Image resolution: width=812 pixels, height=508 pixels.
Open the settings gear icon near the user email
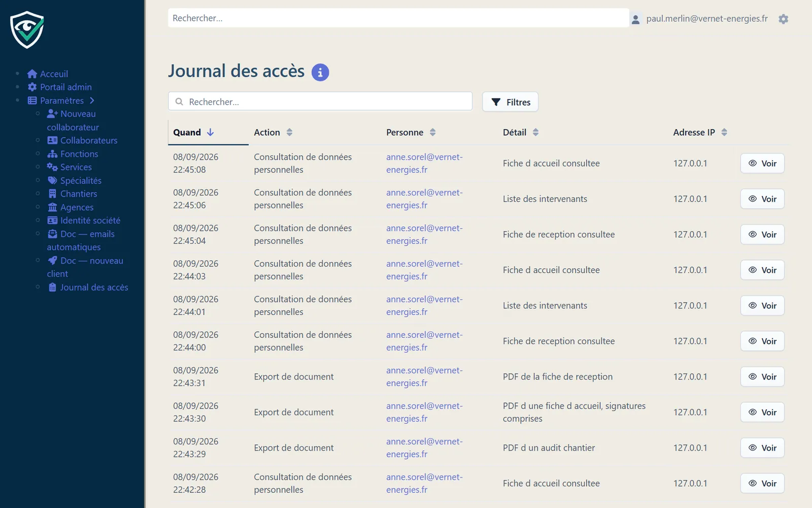784,19
